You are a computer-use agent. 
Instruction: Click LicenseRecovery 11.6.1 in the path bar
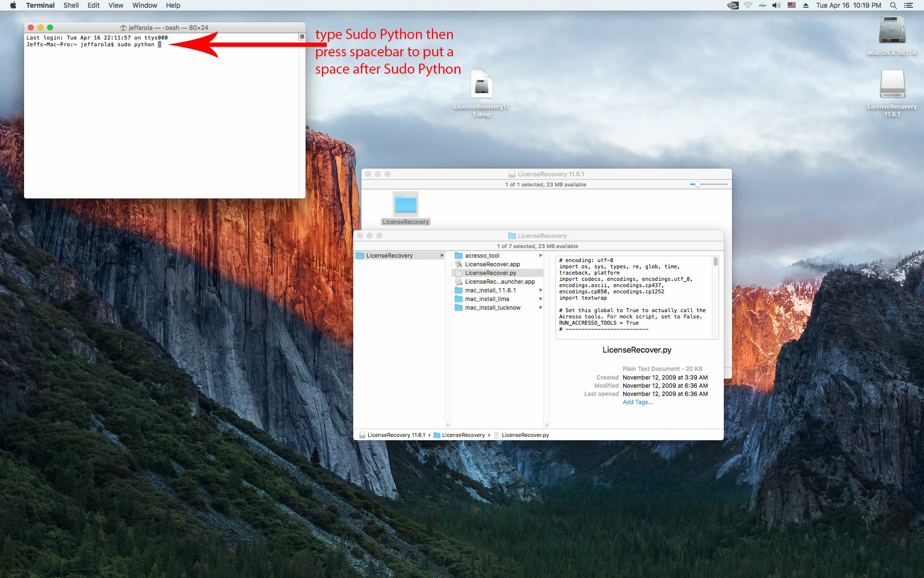[396, 435]
